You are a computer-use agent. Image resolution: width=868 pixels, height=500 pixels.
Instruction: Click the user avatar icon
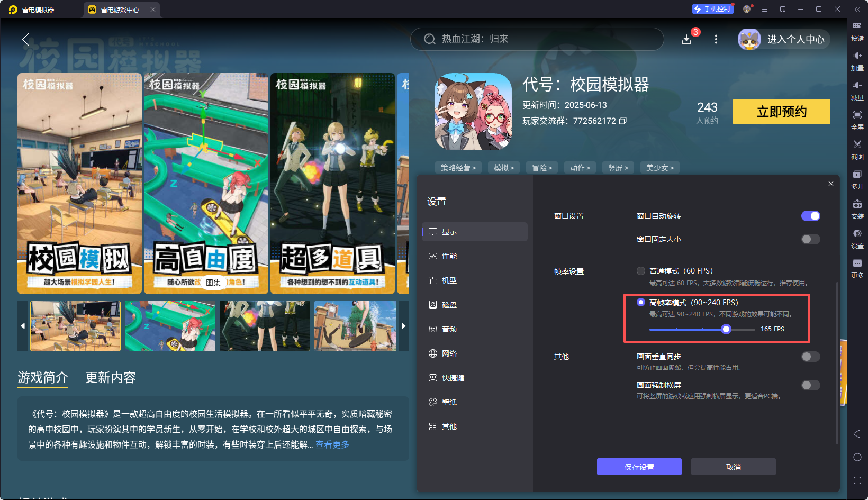749,39
